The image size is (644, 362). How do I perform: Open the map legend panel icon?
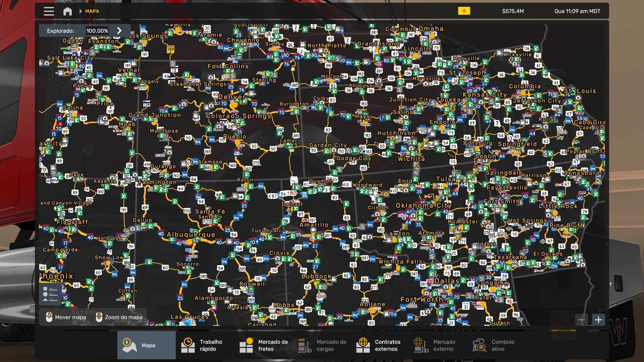tap(50, 295)
